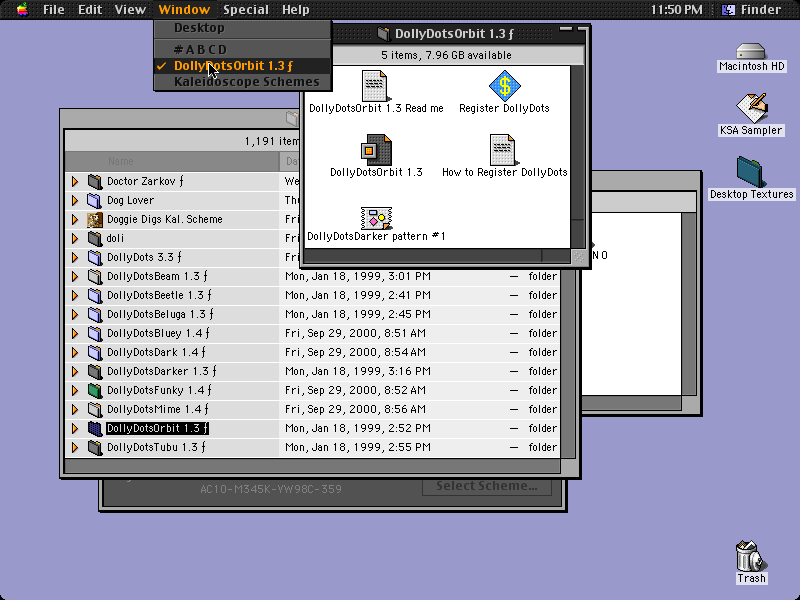800x600 pixels.
Task: Click the DollyDotsDarker 1.3 ƒ folder icon
Action: (95, 371)
